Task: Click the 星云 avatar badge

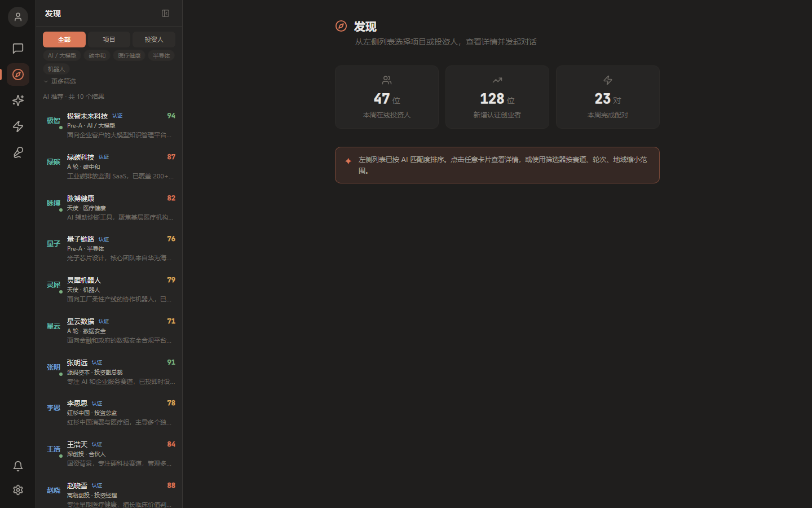Action: [54, 326]
